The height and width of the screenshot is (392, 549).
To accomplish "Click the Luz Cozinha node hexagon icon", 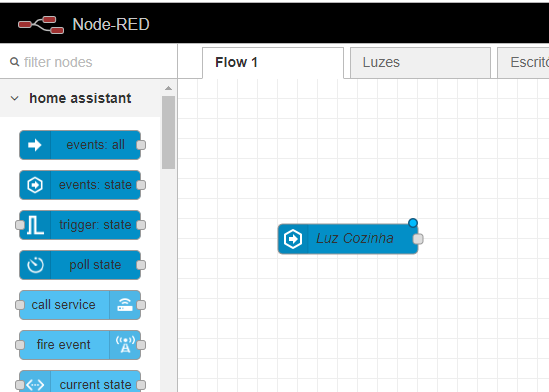I will (x=293, y=239).
